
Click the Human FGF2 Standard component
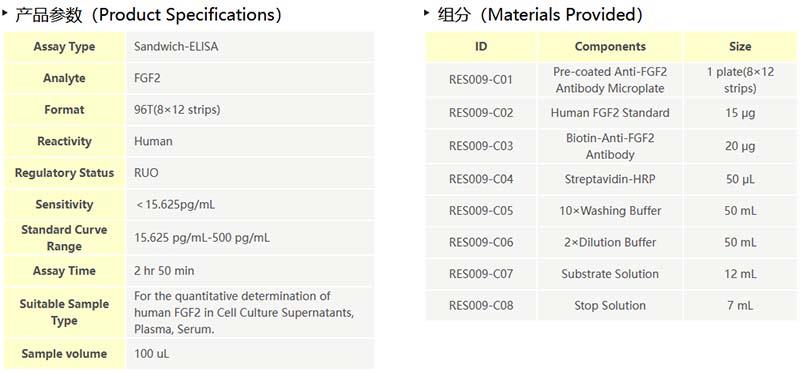coord(610,113)
